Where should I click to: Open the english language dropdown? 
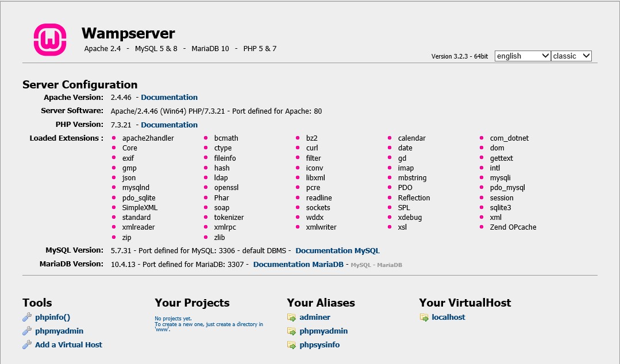pyautogui.click(x=522, y=56)
